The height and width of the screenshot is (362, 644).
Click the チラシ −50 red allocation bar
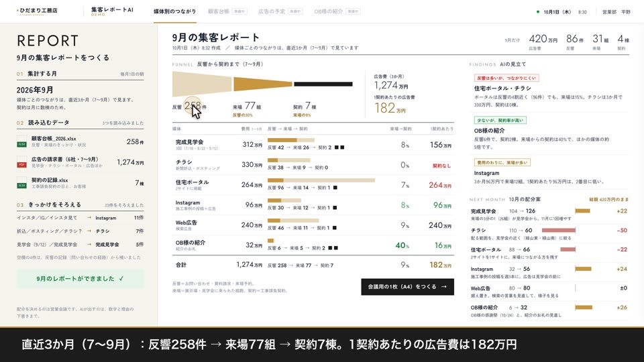click(x=559, y=230)
